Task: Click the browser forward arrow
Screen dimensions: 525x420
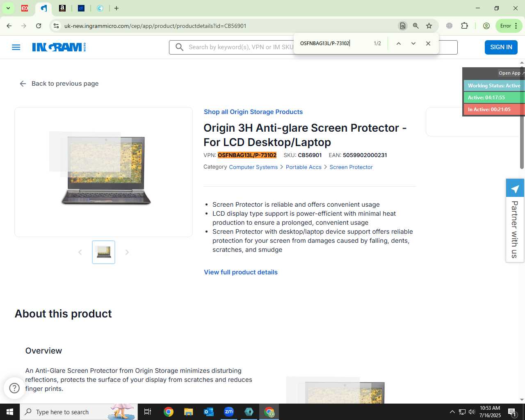Action: [x=24, y=26]
